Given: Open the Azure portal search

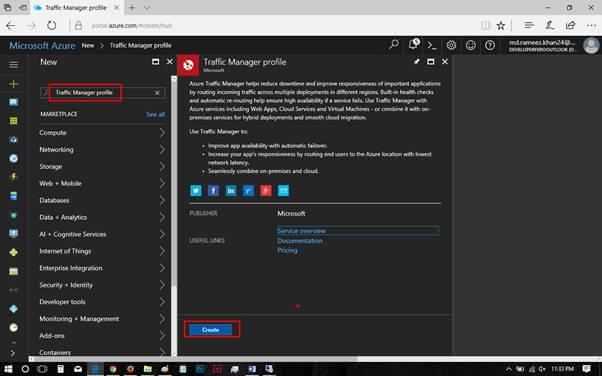Looking at the screenshot, I should [x=394, y=45].
